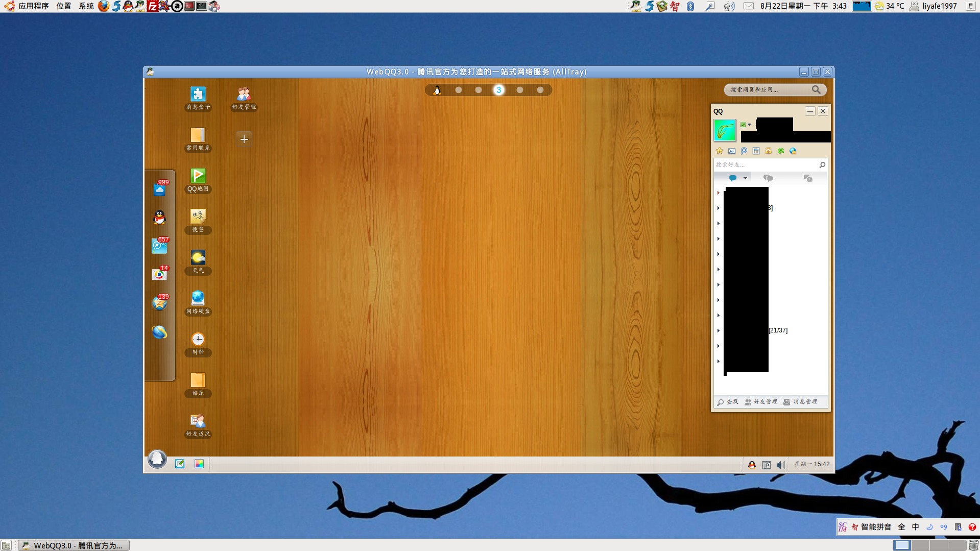
Task: Open the 好友管理 desktop app icon
Action: coord(244,98)
